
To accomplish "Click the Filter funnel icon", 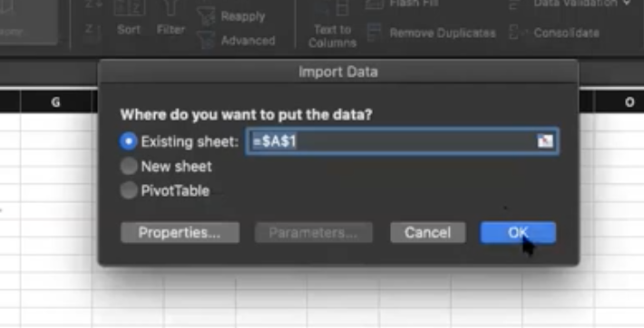I will pos(170,7).
